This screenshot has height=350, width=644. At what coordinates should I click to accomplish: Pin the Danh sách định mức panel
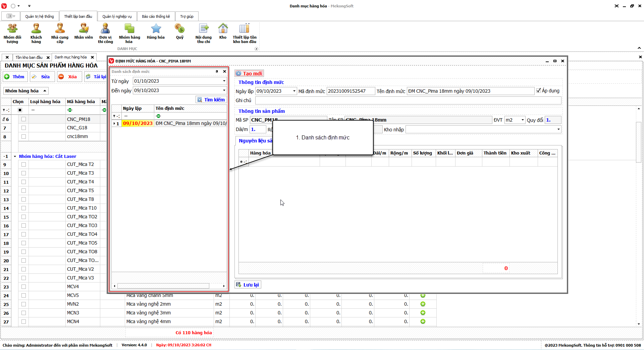click(217, 72)
